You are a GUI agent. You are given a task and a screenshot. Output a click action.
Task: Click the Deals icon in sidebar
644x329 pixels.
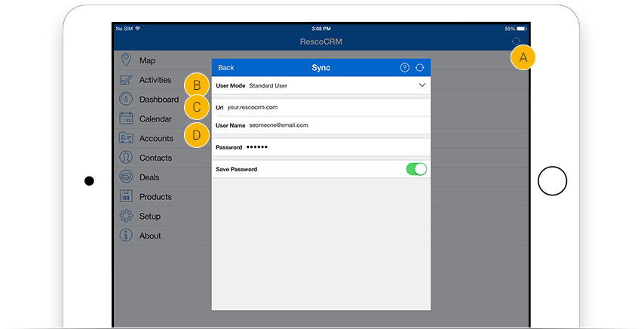click(x=126, y=177)
